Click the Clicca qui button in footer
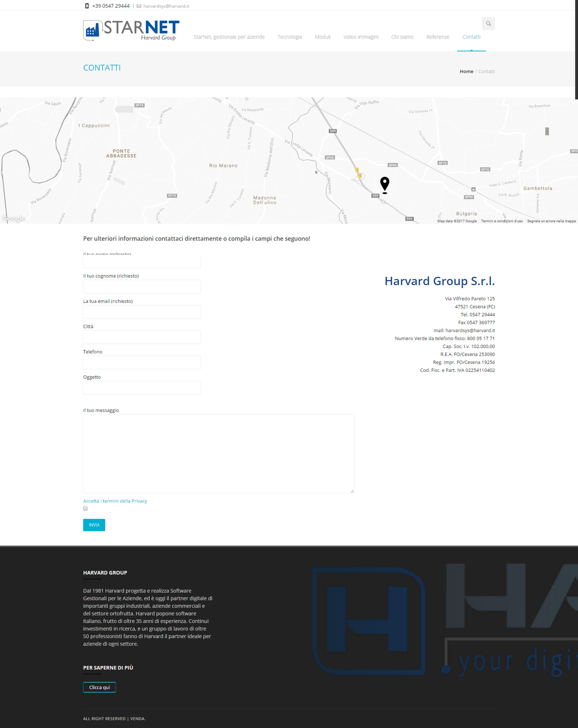This screenshot has height=728, width=578. (x=100, y=688)
